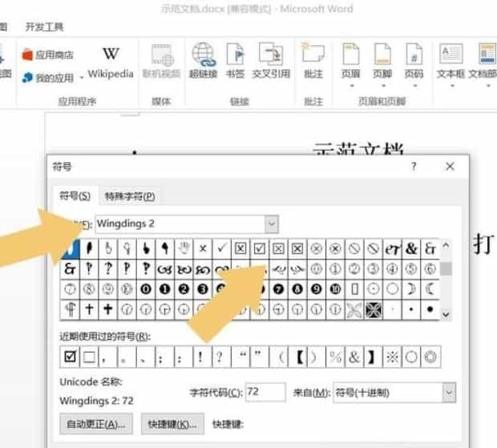497x448 pixels.
Task: Click the 自动更正 button
Action: point(95,423)
